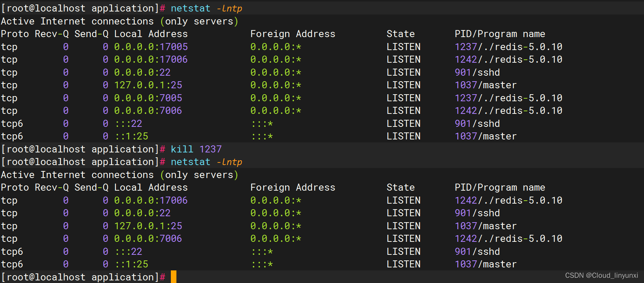Select local address 0.0.0.0:7005

148,98
